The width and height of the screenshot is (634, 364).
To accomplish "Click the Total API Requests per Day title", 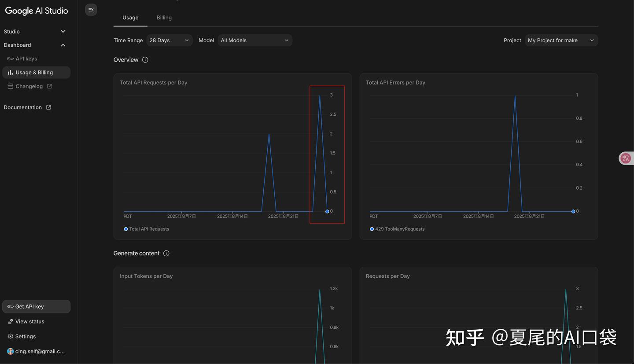I will pos(154,83).
